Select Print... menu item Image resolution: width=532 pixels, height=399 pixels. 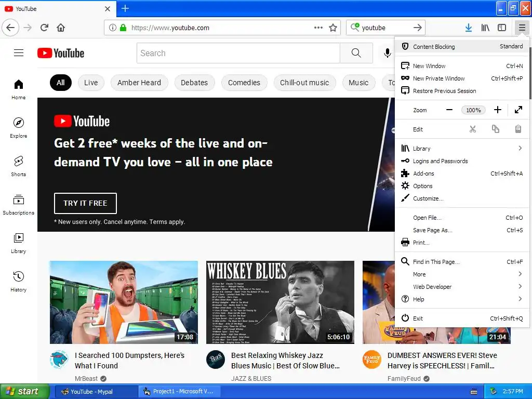click(462, 243)
